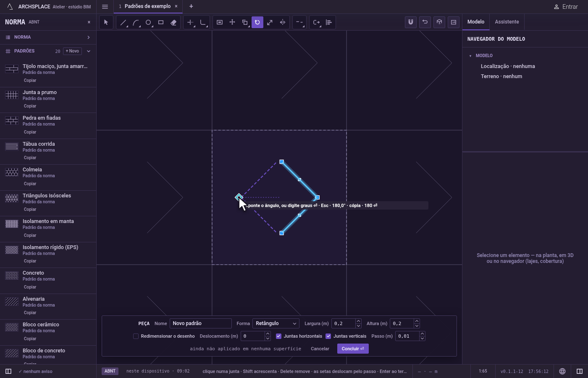Screen dimensions: 588x378
Task: Enable Redimensionar o desenho checkbox
Action: coord(136,336)
